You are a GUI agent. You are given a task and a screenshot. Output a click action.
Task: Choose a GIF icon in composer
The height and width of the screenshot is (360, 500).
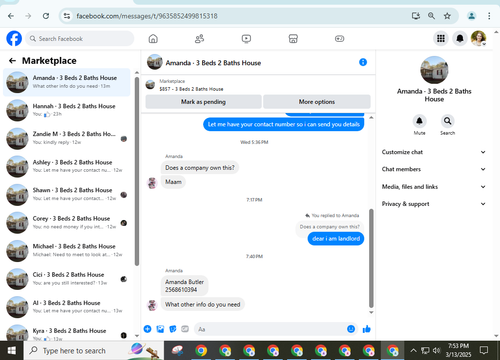pos(185,329)
